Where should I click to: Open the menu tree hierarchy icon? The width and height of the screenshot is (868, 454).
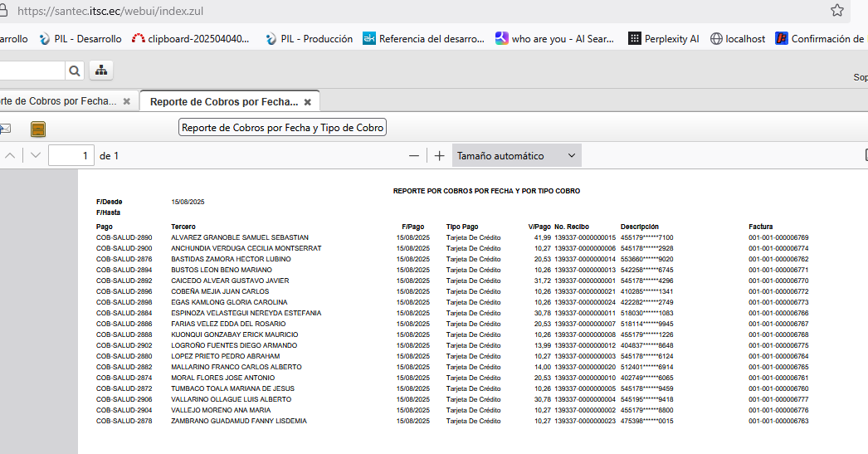pyautogui.click(x=101, y=71)
